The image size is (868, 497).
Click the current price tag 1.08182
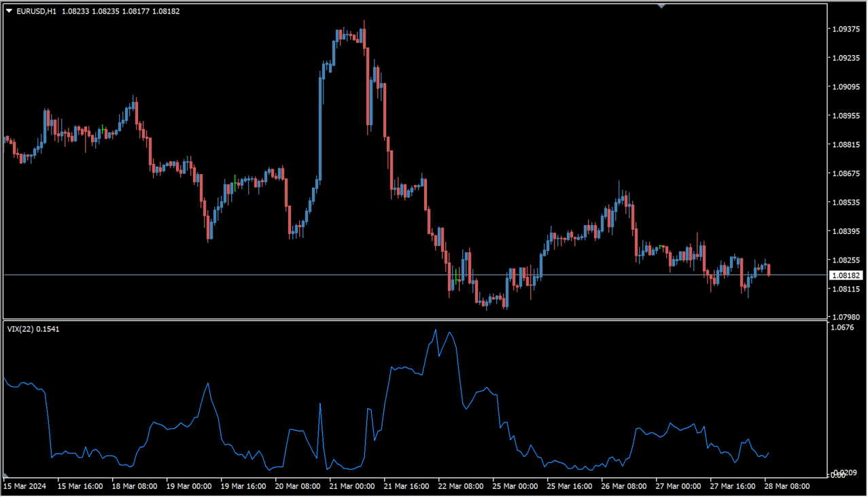[x=846, y=275]
